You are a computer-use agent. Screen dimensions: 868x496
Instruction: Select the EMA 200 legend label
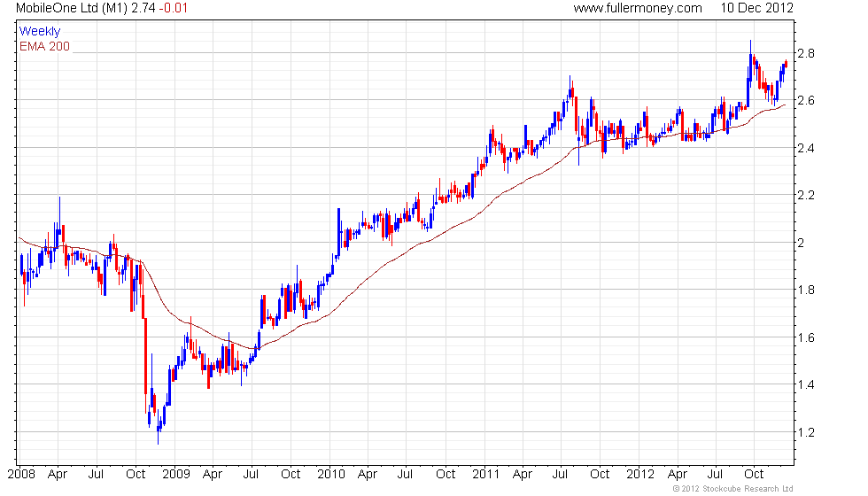pos(45,46)
